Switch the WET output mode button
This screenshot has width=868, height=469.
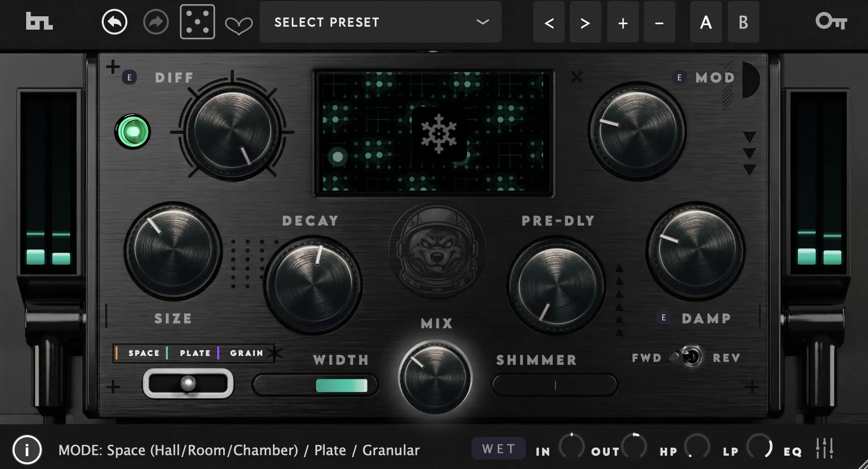498,449
